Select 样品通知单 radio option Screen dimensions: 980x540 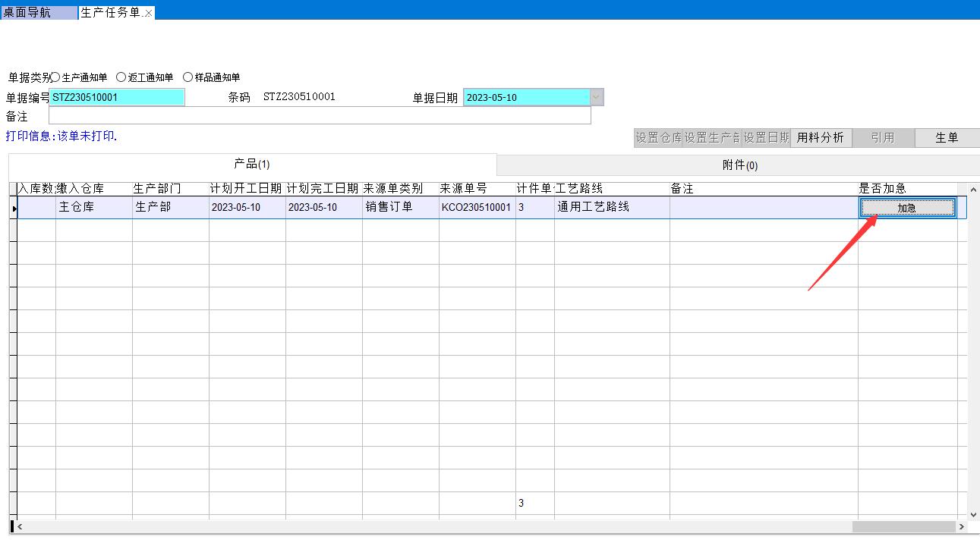188,77
